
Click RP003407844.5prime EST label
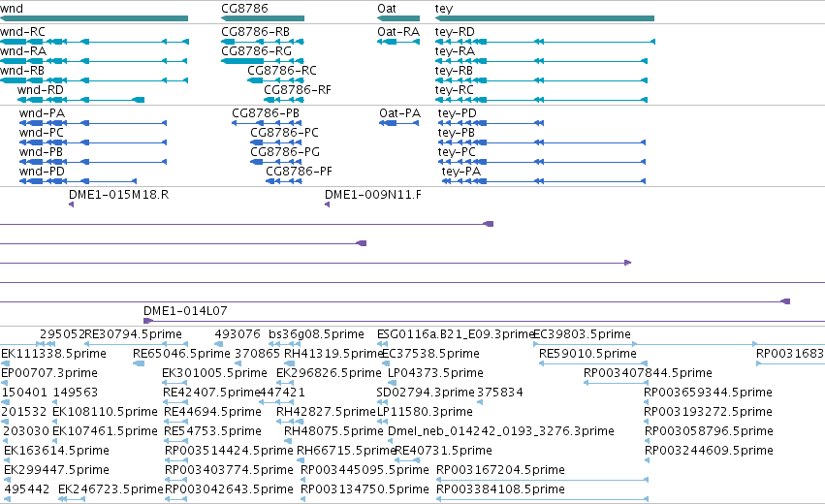click(648, 373)
